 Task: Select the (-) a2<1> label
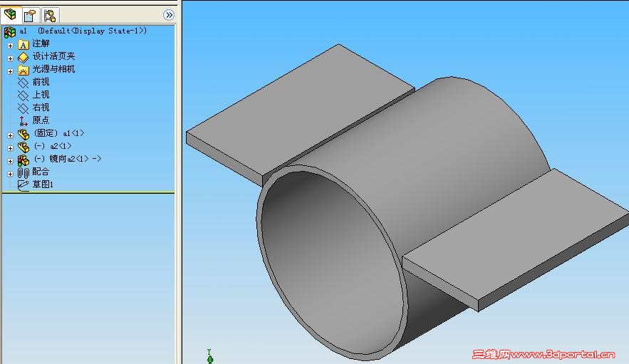click(x=53, y=146)
